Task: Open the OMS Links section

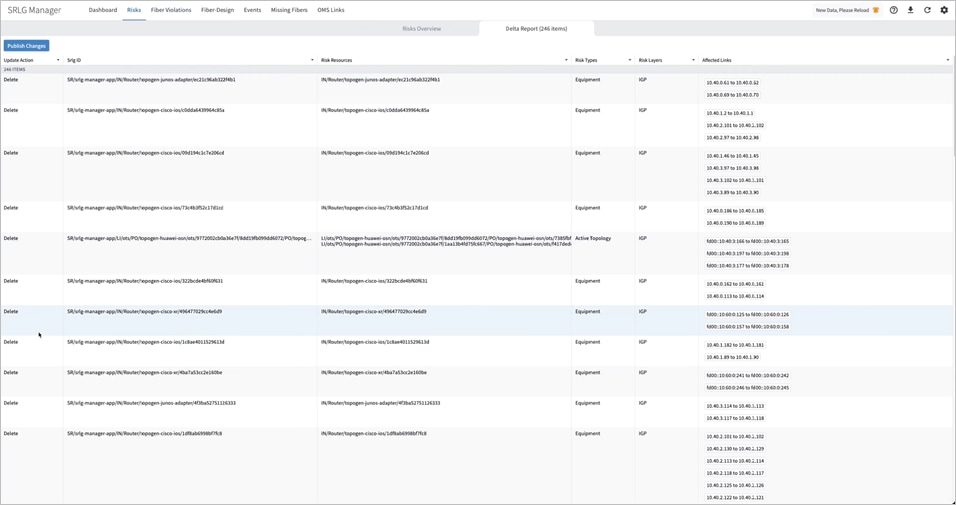Action: (331, 10)
